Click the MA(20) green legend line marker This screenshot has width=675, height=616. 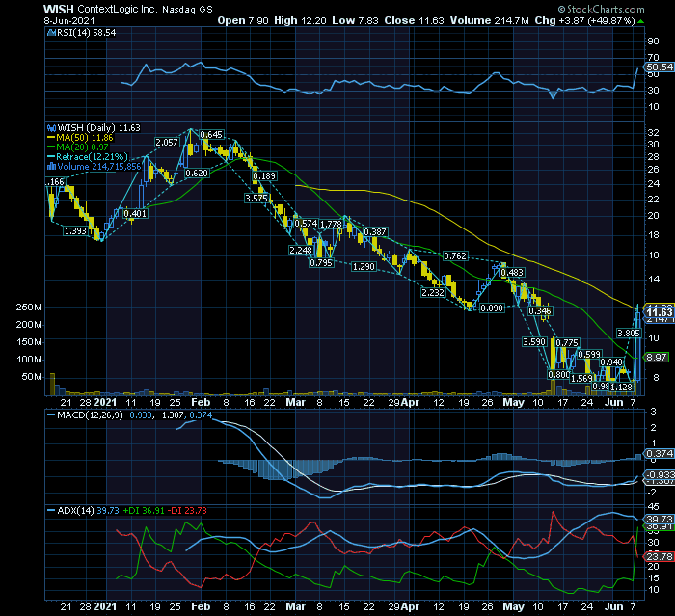point(52,147)
